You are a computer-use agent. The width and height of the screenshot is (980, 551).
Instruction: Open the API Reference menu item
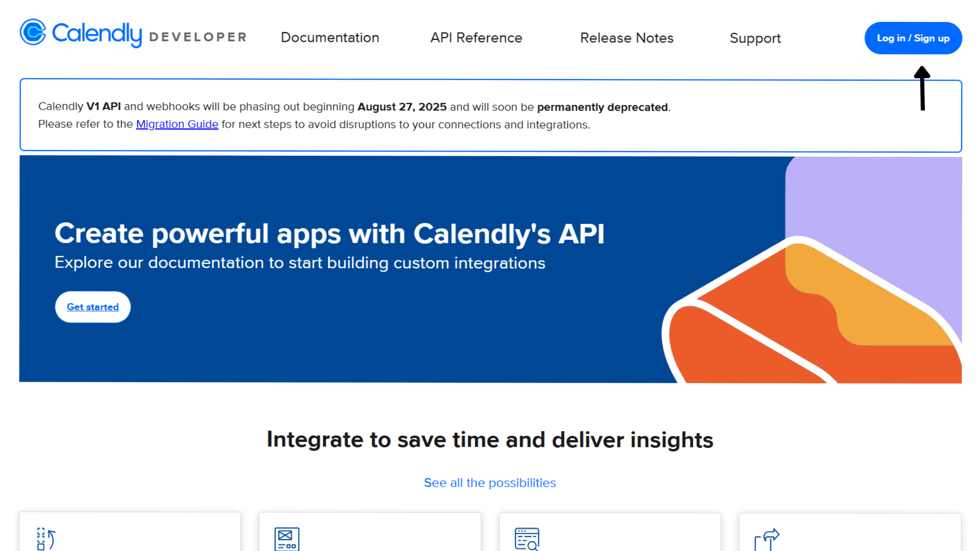coord(476,38)
